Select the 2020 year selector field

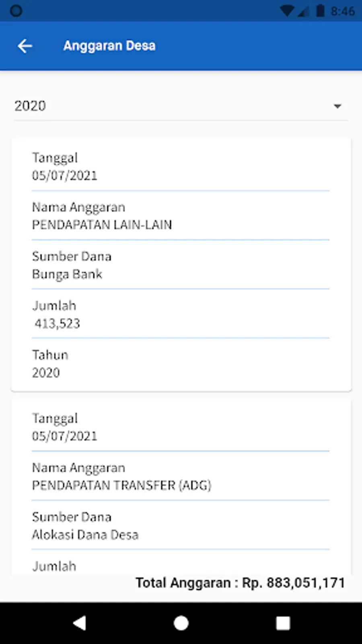tap(173, 106)
